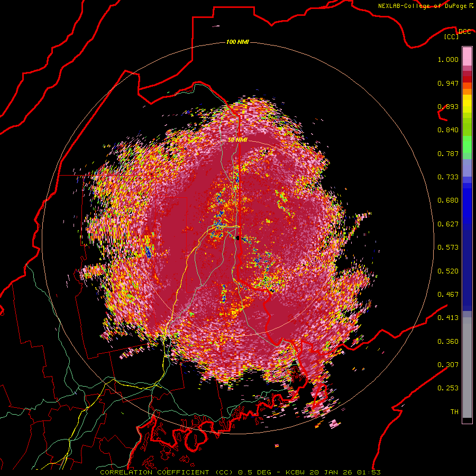Click the 0.307 legend value

(x=448, y=365)
